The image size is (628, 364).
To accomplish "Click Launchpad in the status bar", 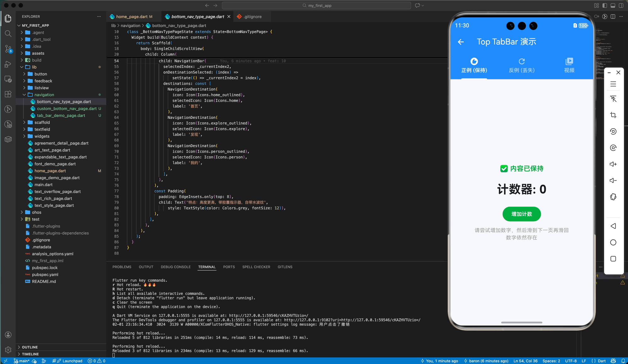I will [x=72, y=361].
